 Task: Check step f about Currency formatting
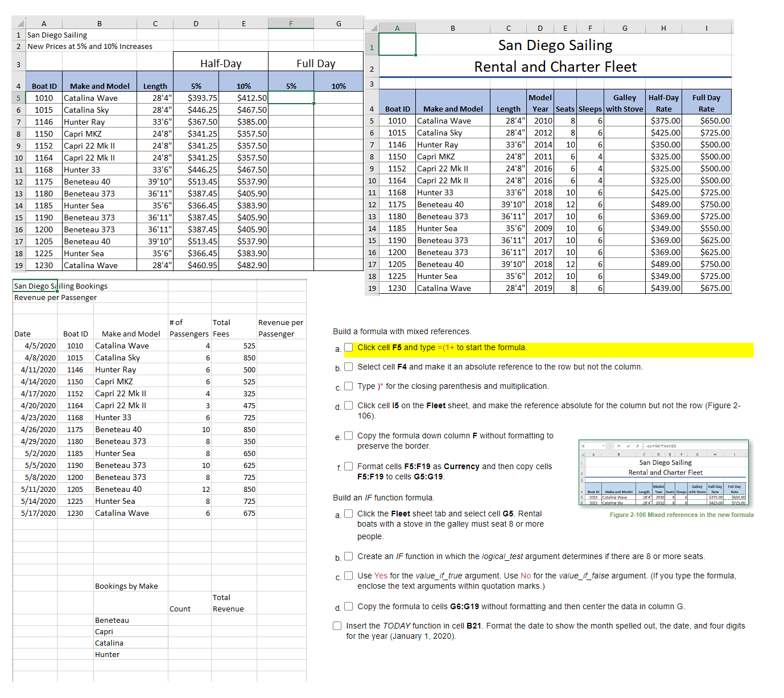pyautogui.click(x=349, y=466)
